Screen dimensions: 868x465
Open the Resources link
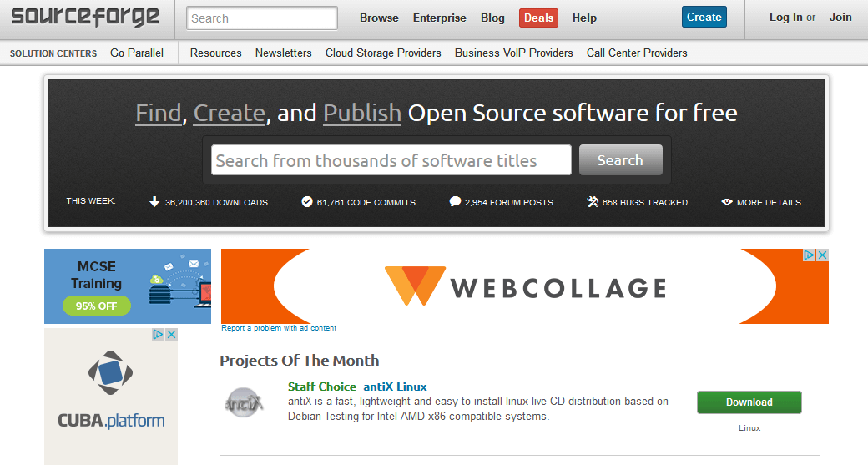click(216, 53)
